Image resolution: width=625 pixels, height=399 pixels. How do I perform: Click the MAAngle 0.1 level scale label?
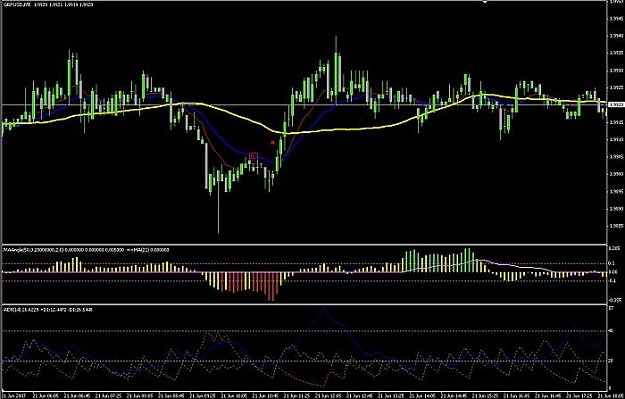[611, 263]
